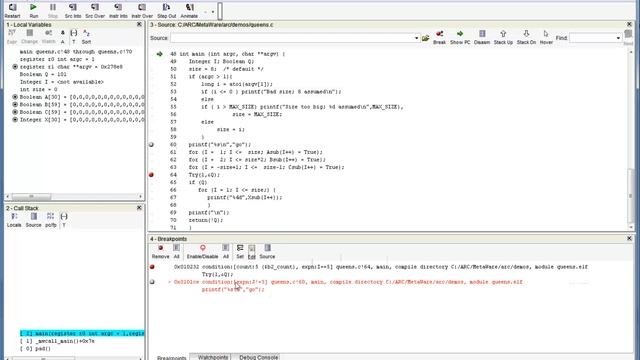Screen dimensions: 640x360
Task: Select _mwcall_main frame in call stack
Action: click(57, 341)
